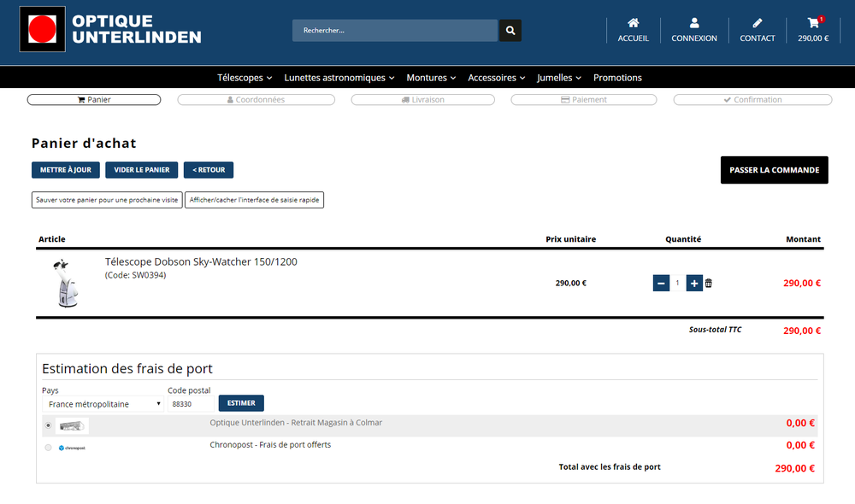Click the search magnifier button
Viewport: 855px width, 504px height.
[510, 31]
